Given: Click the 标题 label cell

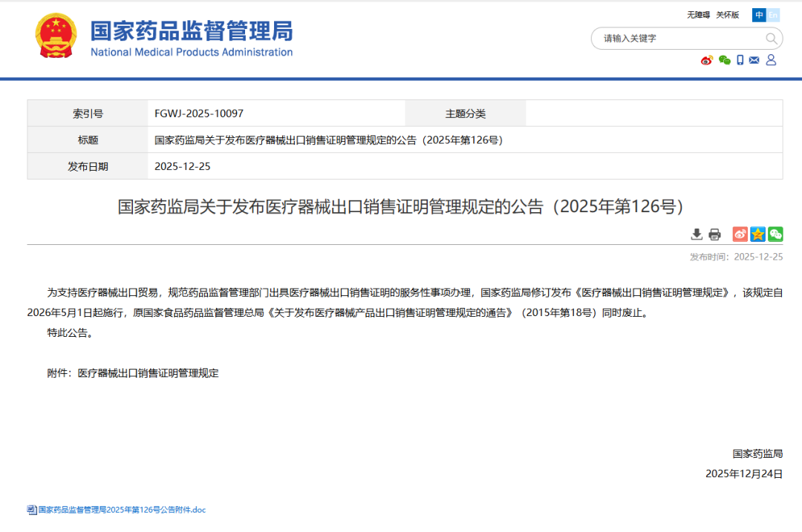Looking at the screenshot, I should 88,140.
